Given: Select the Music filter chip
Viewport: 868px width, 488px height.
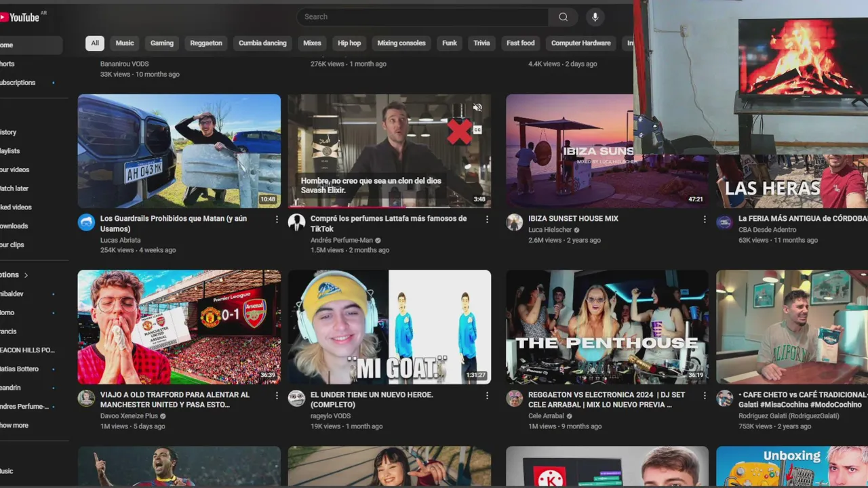Looking at the screenshot, I should point(125,43).
